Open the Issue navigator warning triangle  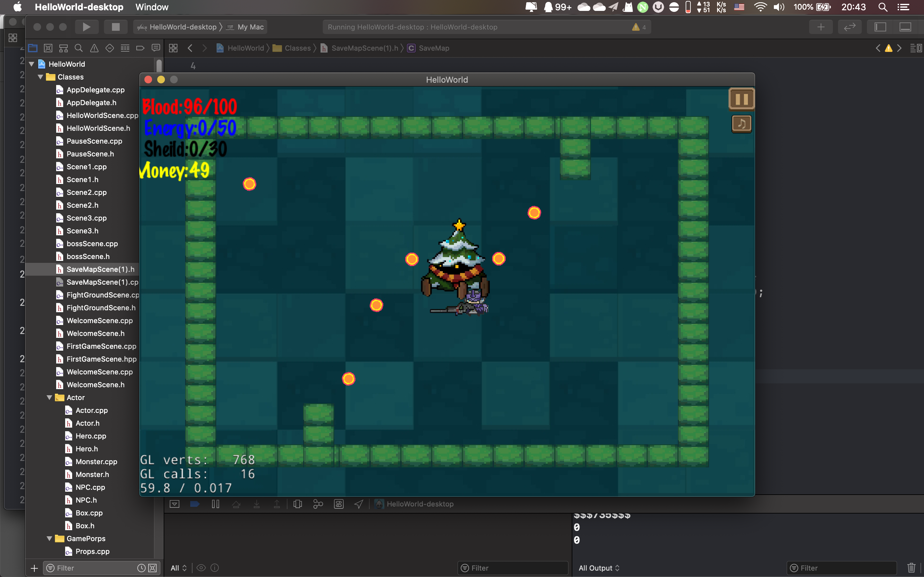pos(94,48)
